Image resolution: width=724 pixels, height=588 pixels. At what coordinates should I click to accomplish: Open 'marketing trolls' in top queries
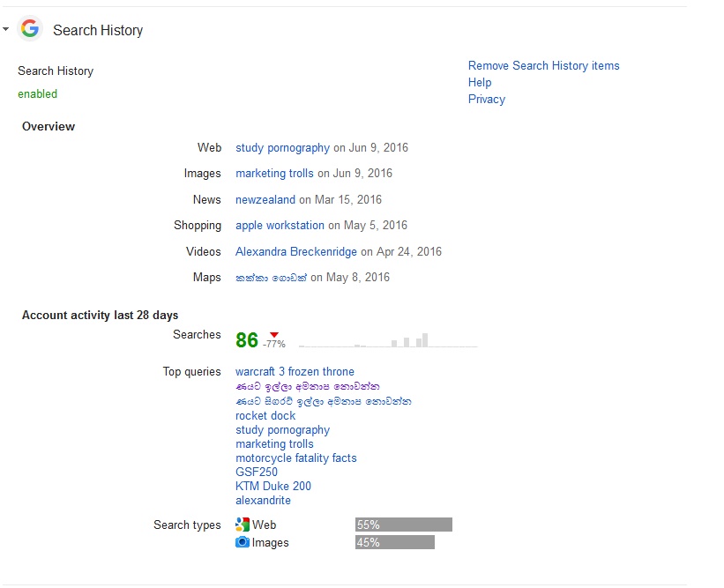pos(274,444)
